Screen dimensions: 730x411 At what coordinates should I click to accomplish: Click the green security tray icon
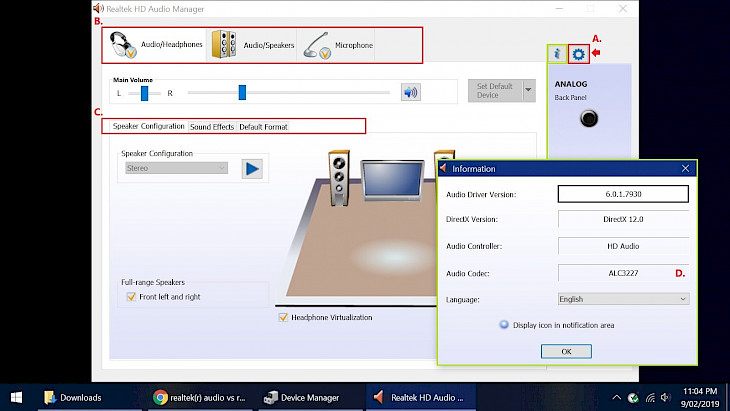point(633,398)
